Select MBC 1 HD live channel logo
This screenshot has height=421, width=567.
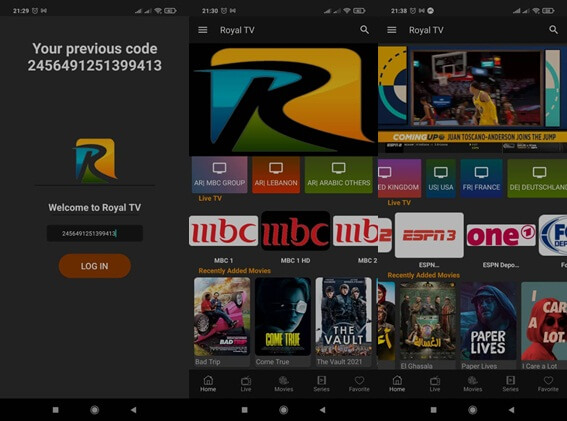(x=295, y=231)
